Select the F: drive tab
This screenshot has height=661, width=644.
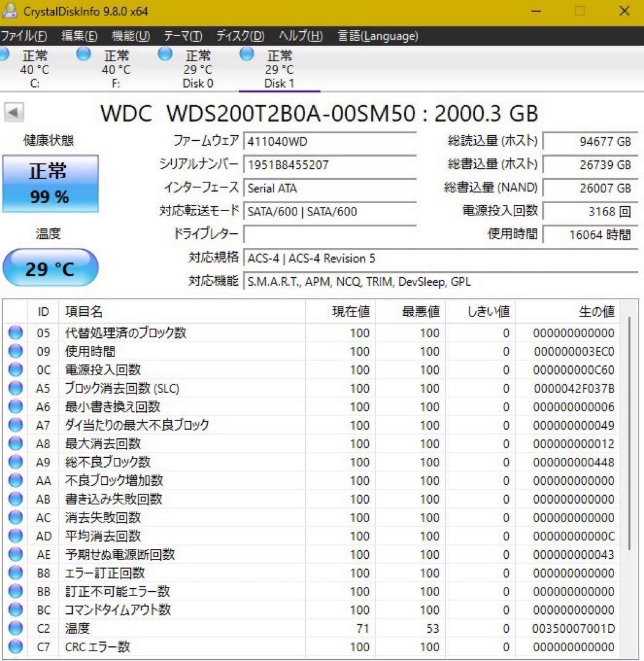(116, 69)
